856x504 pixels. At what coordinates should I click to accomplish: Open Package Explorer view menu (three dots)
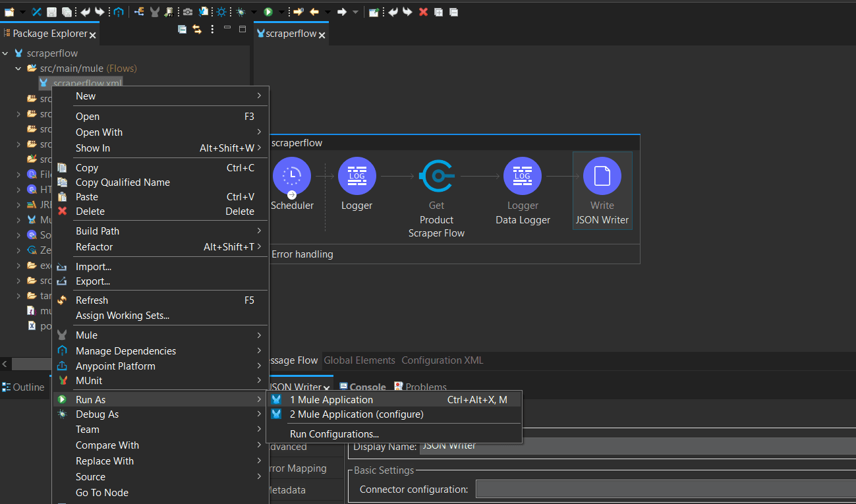212,29
